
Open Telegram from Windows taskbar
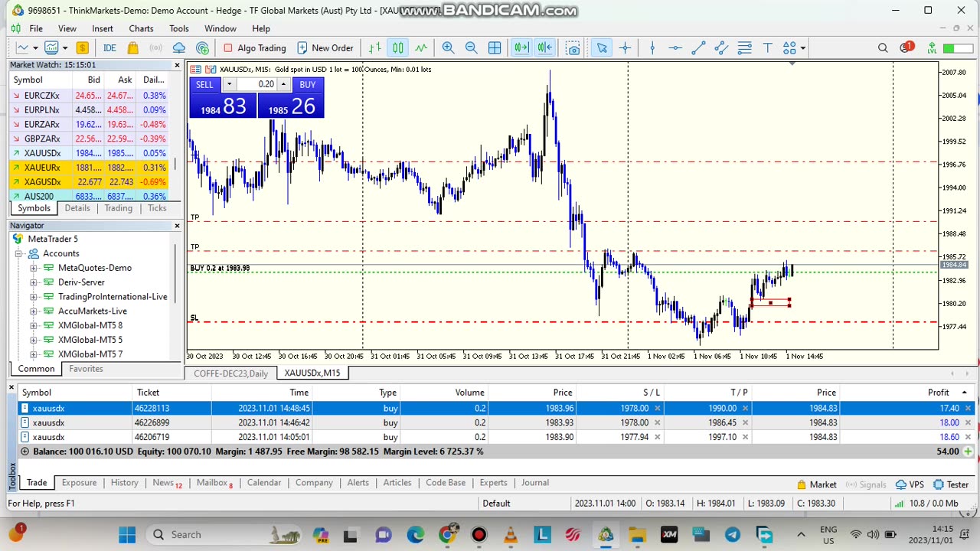click(732, 534)
